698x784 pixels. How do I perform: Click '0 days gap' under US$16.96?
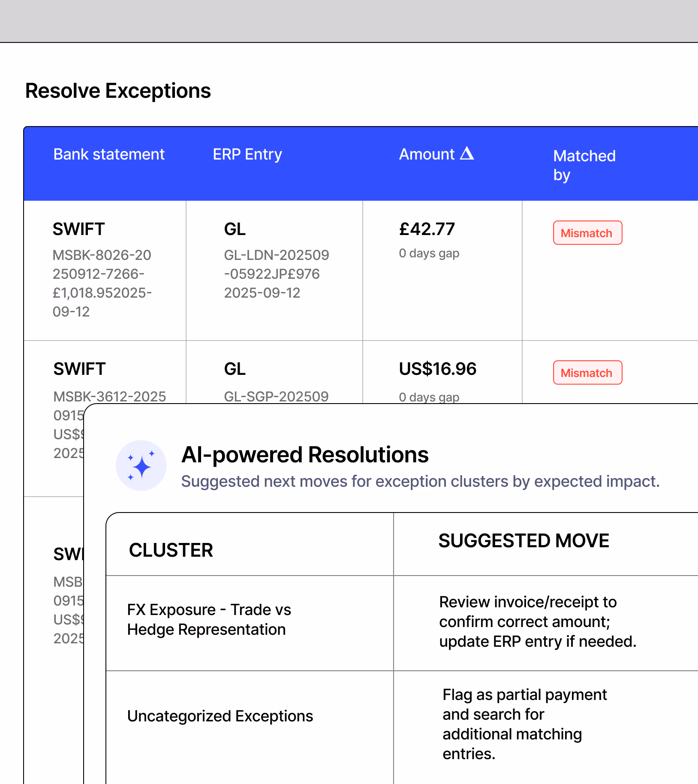[429, 397]
